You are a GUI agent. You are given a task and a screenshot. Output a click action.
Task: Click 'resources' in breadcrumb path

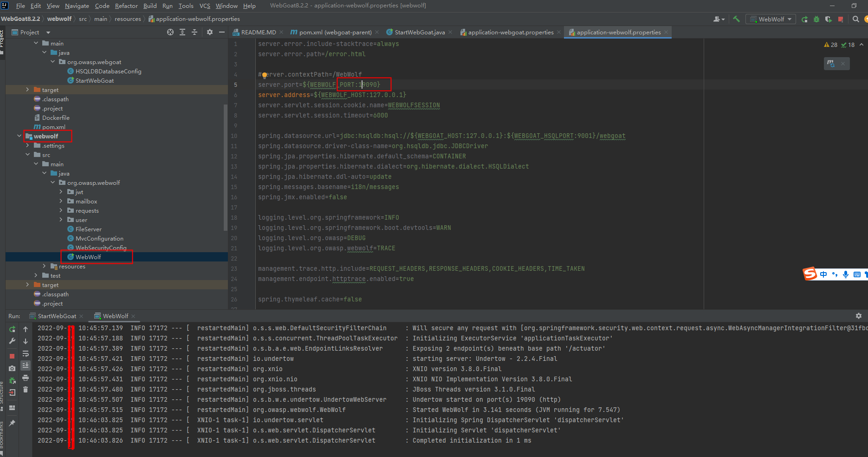click(x=128, y=19)
